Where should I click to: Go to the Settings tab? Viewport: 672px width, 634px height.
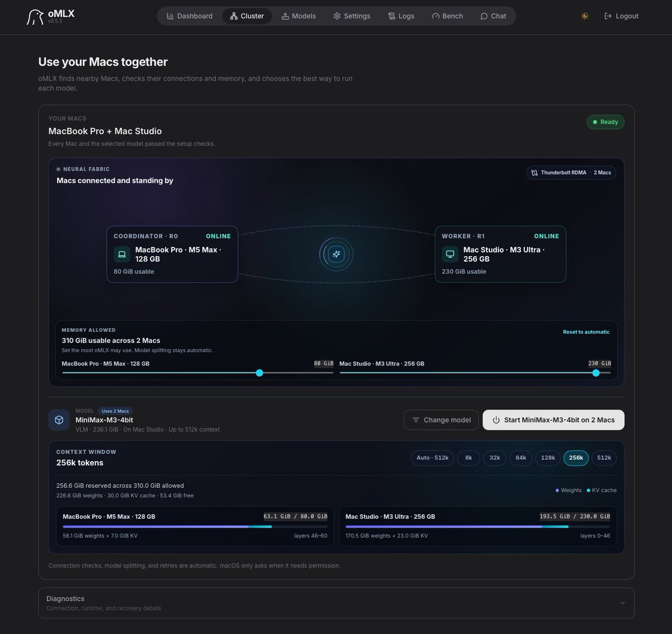[352, 16]
